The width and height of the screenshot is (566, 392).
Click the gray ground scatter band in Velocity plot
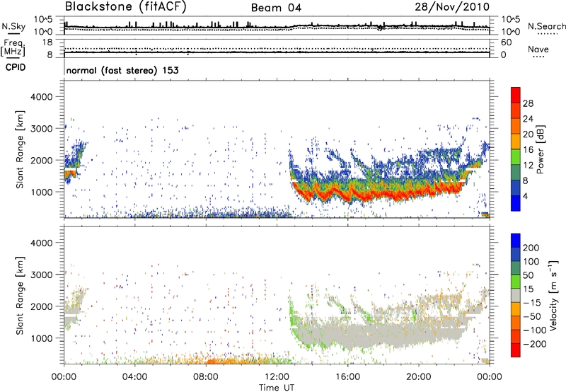[x=383, y=334]
